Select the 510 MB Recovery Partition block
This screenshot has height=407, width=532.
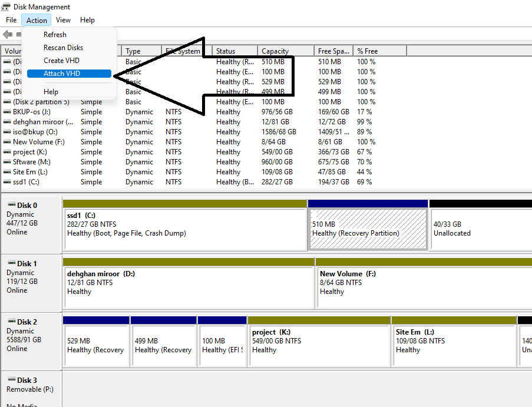click(368, 229)
